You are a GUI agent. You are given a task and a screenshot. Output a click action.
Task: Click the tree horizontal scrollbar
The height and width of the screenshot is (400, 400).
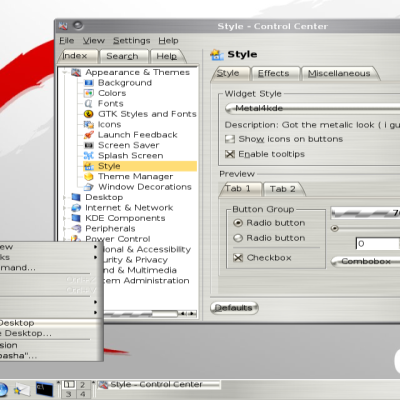(x=150, y=314)
